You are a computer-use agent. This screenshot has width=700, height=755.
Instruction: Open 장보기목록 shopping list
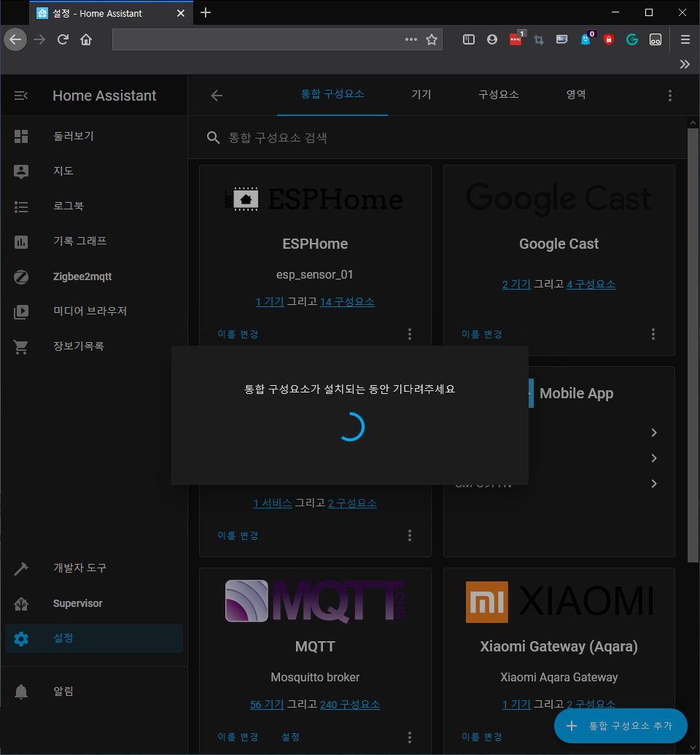94,346
